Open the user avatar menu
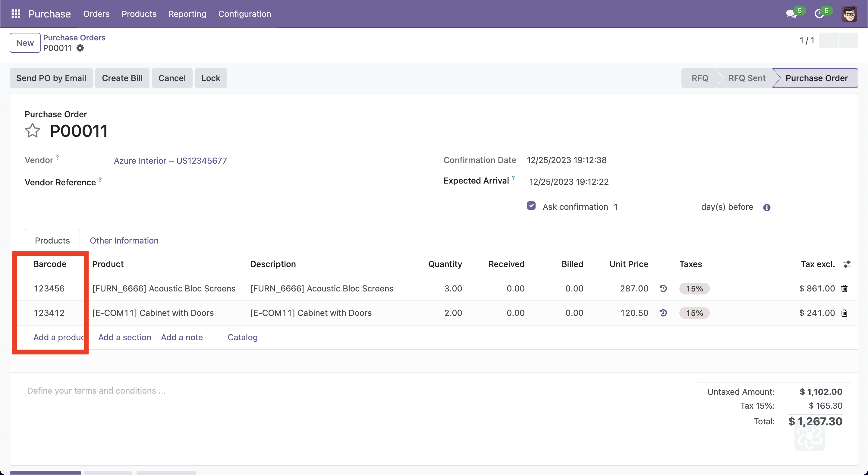Viewport: 868px width, 475px height. (849, 14)
